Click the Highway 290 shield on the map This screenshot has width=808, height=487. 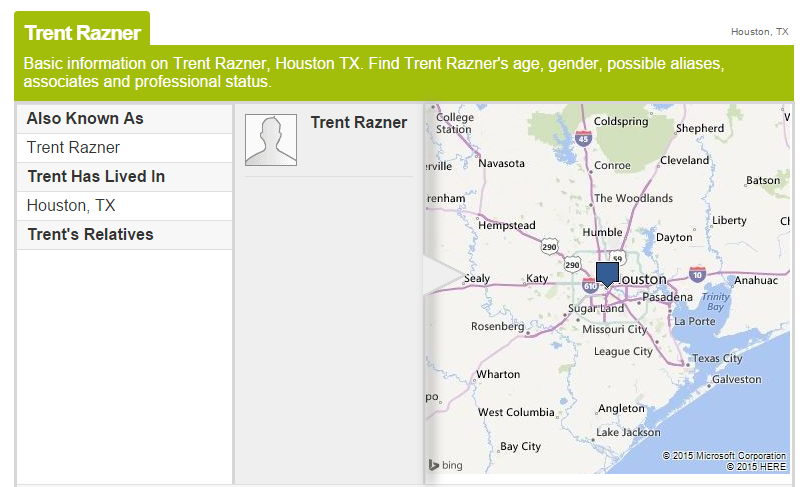(549, 246)
